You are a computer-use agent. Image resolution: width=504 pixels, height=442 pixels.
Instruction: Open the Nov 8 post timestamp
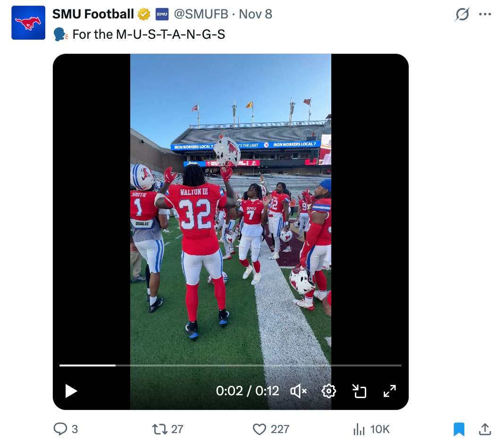click(x=256, y=14)
